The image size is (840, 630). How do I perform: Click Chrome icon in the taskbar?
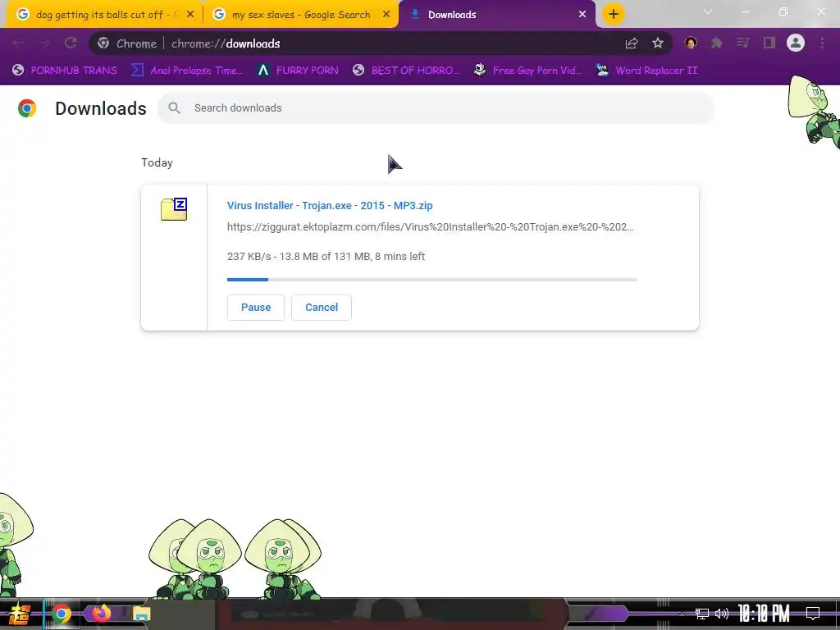[x=61, y=614]
